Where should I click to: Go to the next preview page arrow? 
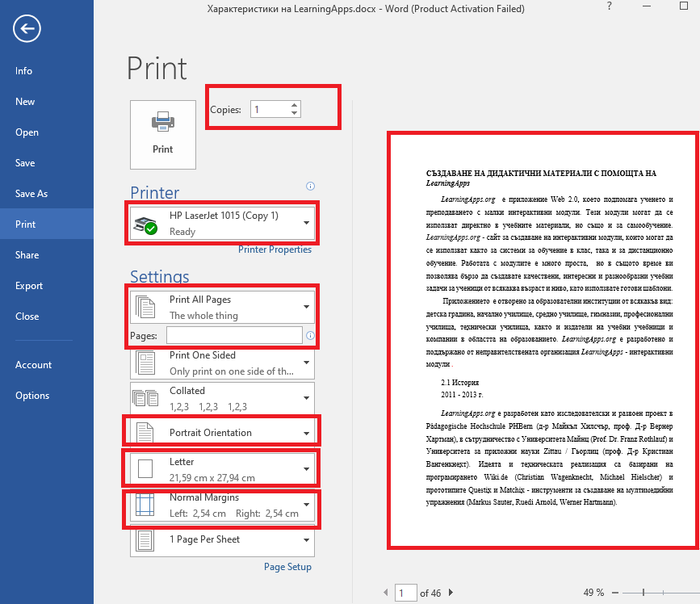(451, 593)
